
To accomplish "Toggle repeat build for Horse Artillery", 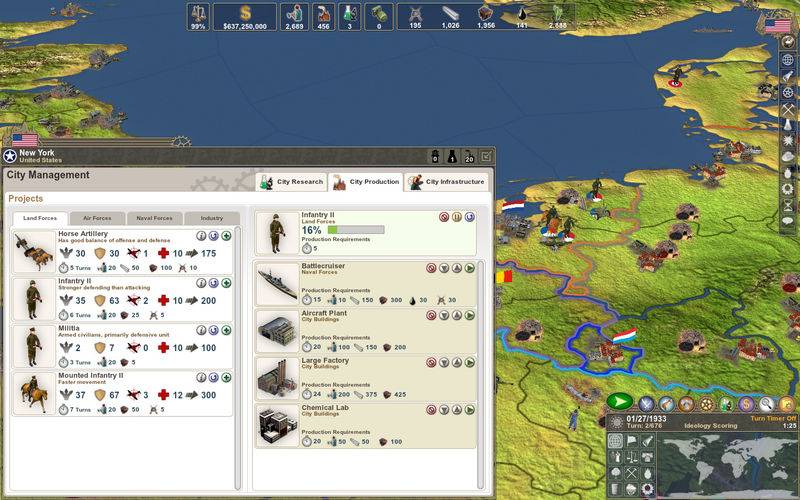I will (213, 236).
